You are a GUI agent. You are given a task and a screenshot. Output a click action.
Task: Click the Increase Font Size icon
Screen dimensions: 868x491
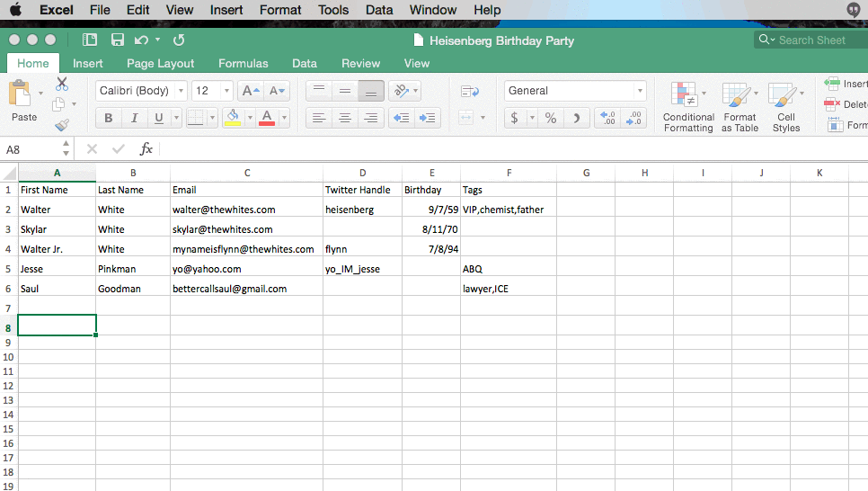(x=252, y=91)
